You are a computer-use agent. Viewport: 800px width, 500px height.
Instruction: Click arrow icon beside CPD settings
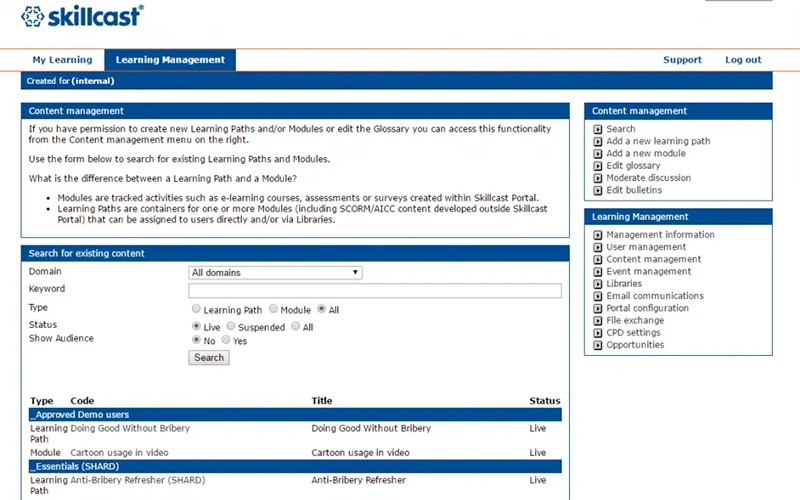click(x=597, y=333)
